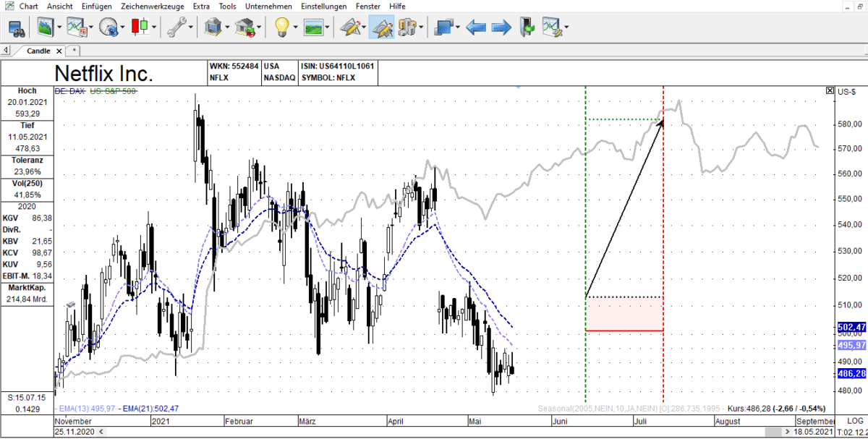Expand dropdown next to cascading windows icon
The width and height of the screenshot is (868, 439).
[457, 28]
